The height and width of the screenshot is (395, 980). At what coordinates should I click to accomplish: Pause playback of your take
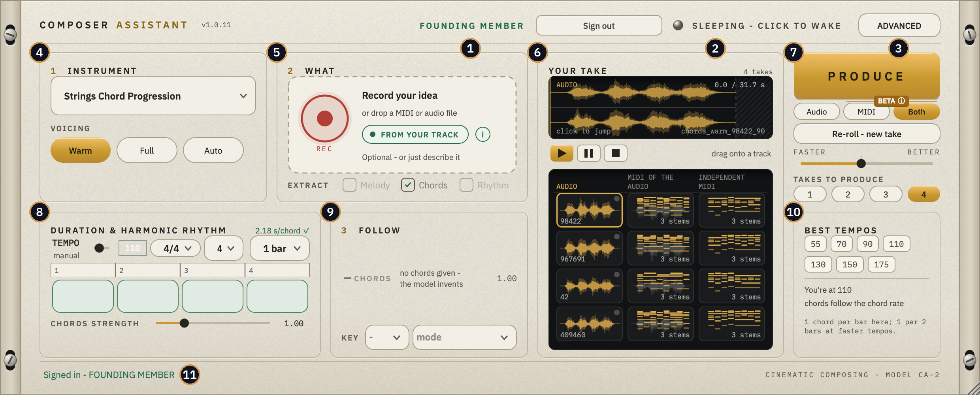coord(588,153)
